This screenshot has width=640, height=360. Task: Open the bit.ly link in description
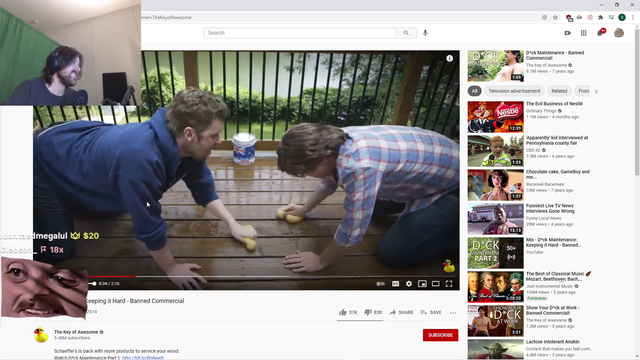(143, 358)
